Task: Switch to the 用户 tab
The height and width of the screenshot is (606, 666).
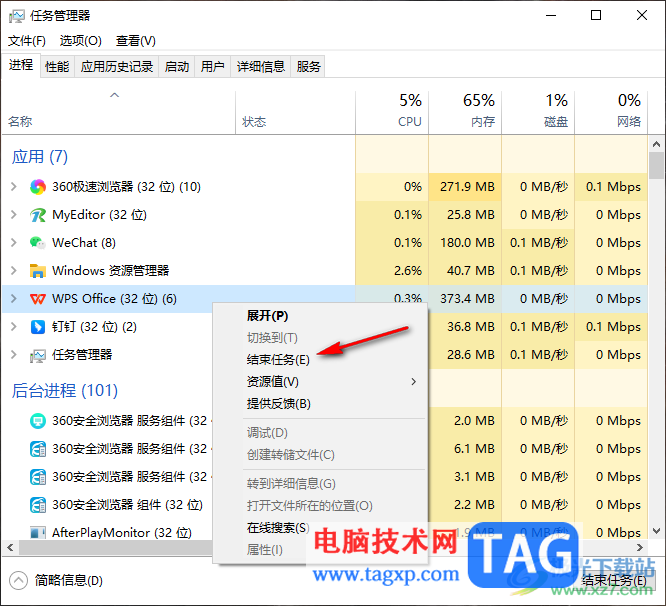Action: click(x=212, y=67)
